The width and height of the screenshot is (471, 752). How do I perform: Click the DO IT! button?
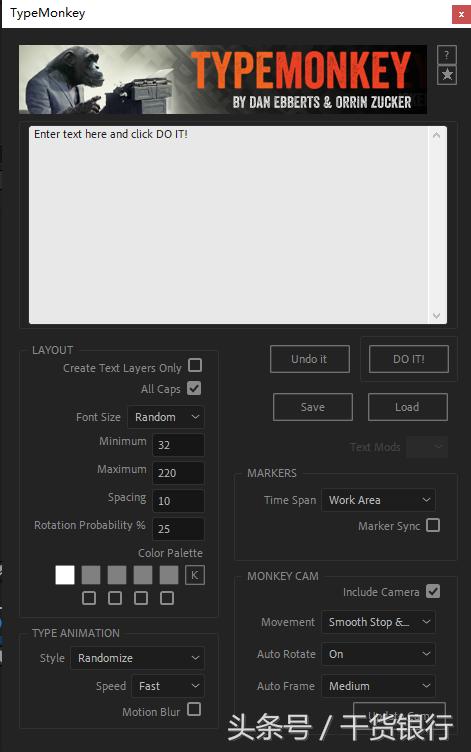click(x=409, y=359)
